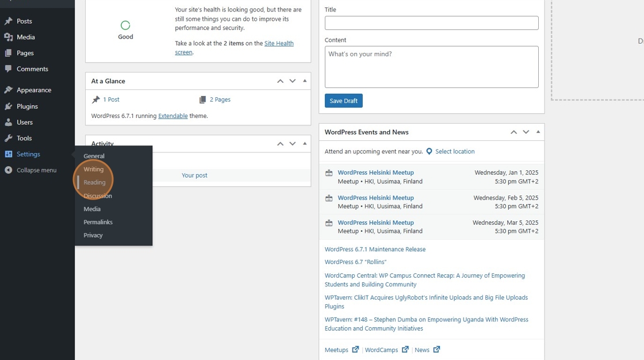Collapse WordPress Events and News panel triangle

click(x=538, y=132)
